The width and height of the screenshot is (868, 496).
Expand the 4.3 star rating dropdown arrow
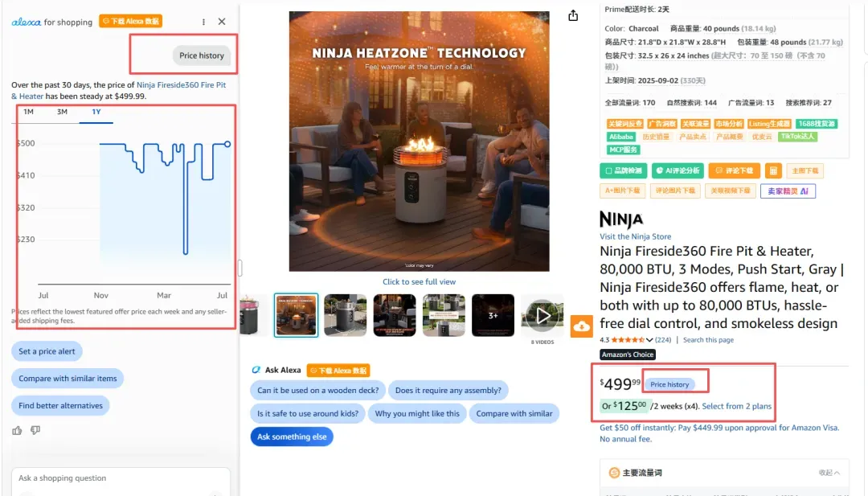tap(649, 340)
